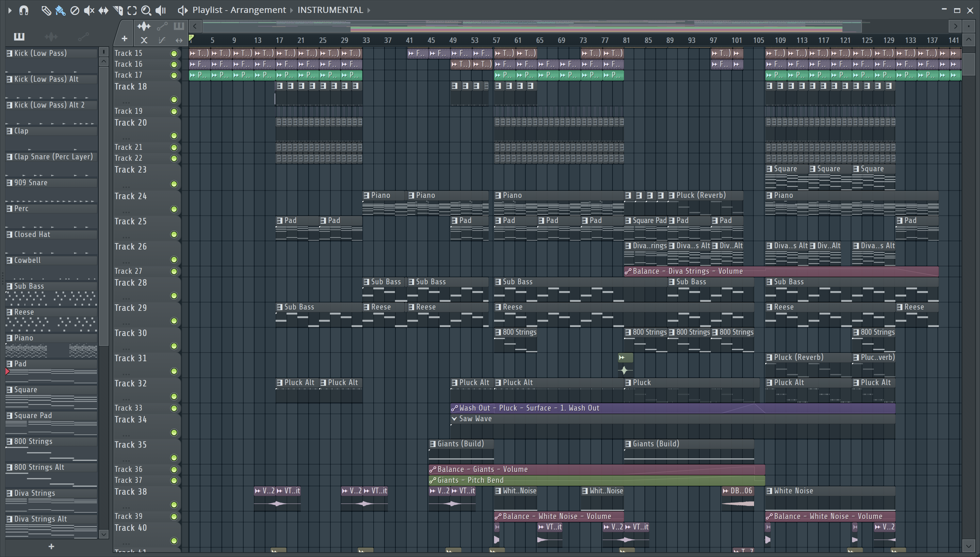Screen dimensions: 980x557
Task: Select the Paint brush tool
Action: point(60,10)
